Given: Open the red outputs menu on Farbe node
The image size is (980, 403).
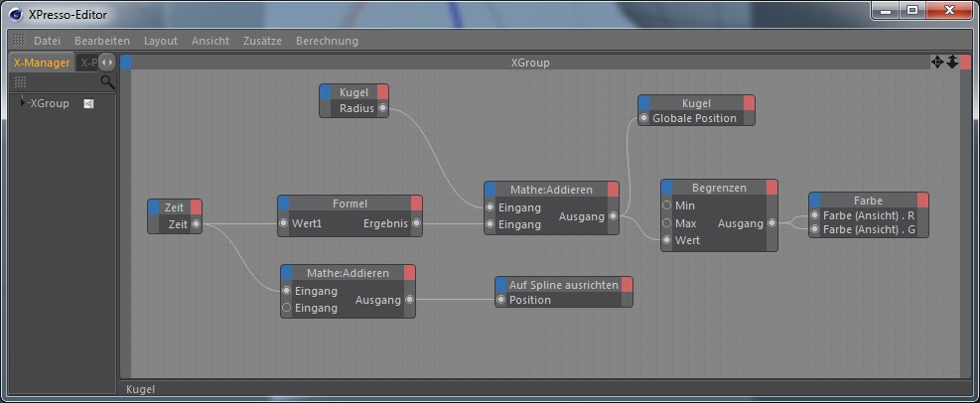Looking at the screenshot, I should (x=922, y=200).
